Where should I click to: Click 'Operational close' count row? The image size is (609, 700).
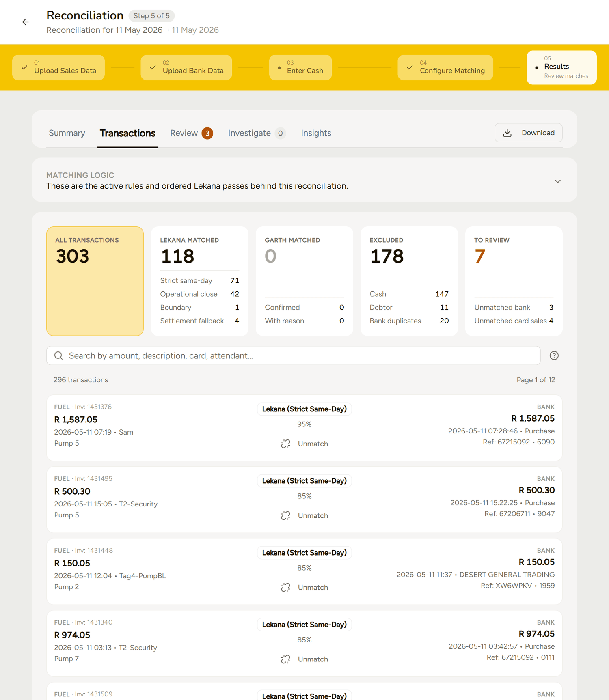point(200,294)
